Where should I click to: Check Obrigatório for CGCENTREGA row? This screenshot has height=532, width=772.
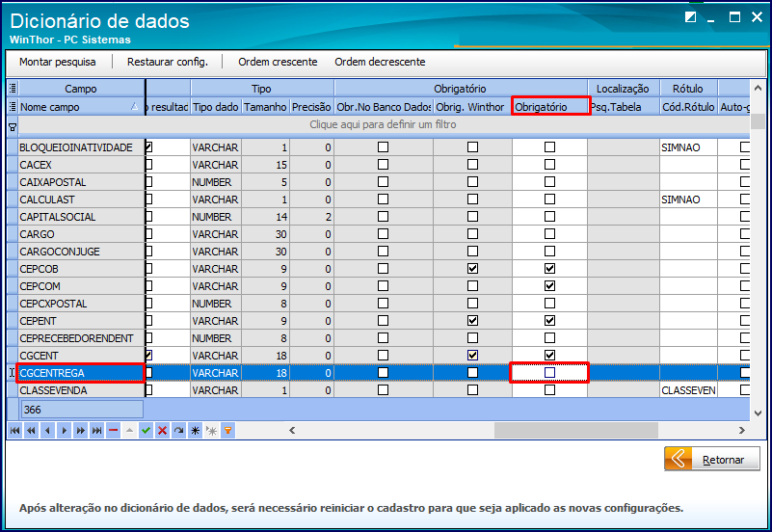[x=549, y=373]
